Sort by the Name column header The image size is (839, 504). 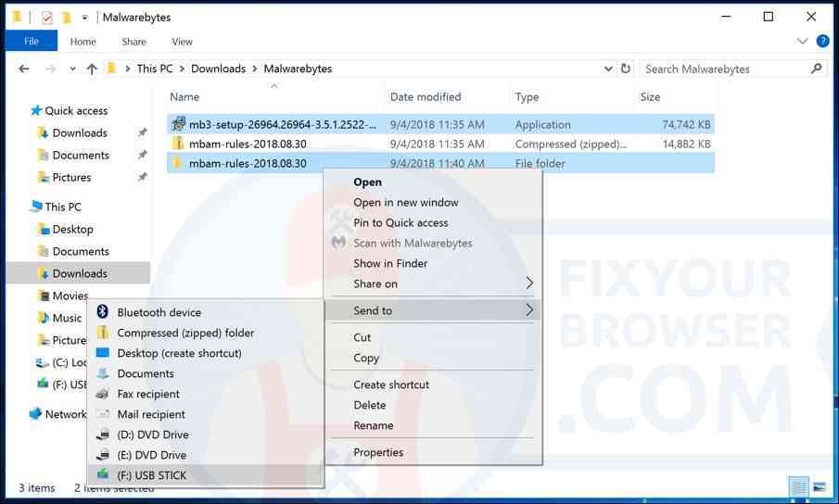pyautogui.click(x=184, y=96)
